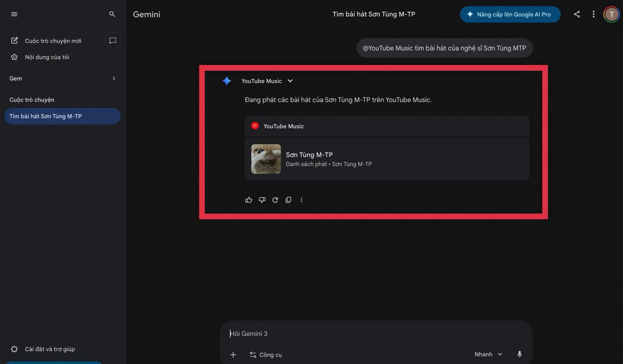Open search in the sidebar
Screen dimensions: 623x364
pyautogui.click(x=112, y=14)
